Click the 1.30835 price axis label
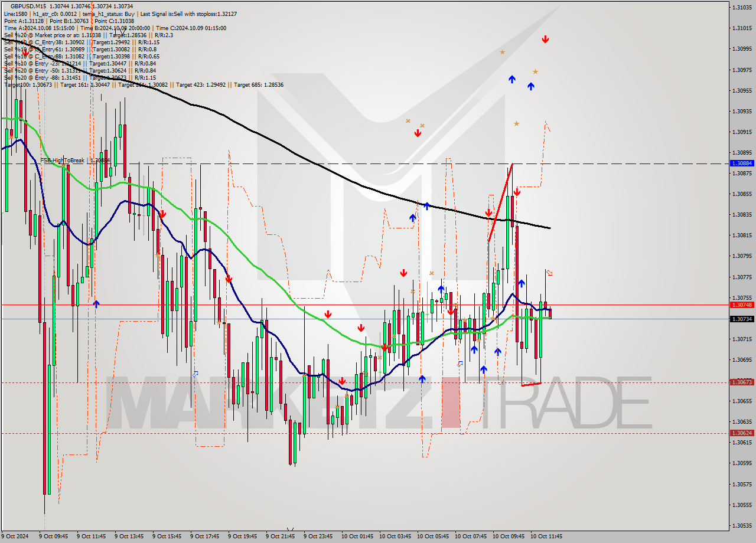The width and height of the screenshot is (756, 543). (742, 214)
